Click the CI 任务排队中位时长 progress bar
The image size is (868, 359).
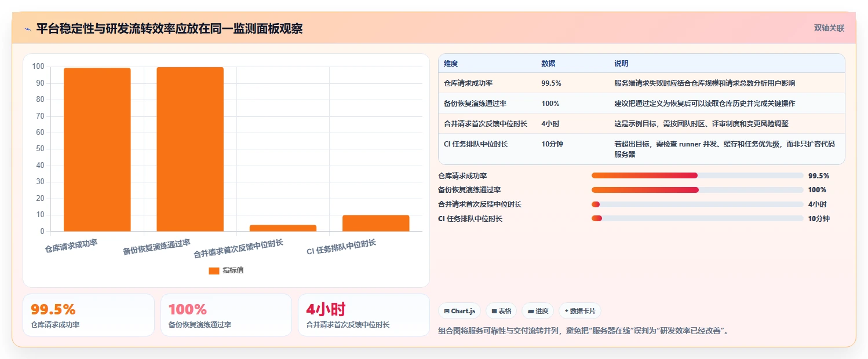point(698,218)
